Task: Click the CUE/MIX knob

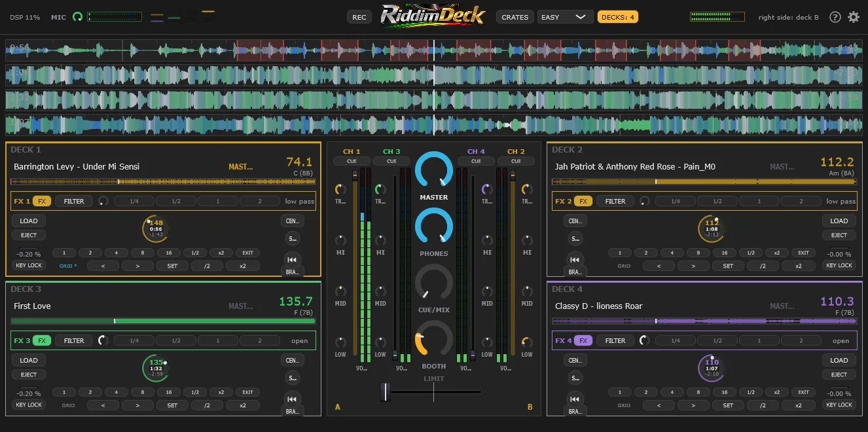Action: tap(434, 283)
